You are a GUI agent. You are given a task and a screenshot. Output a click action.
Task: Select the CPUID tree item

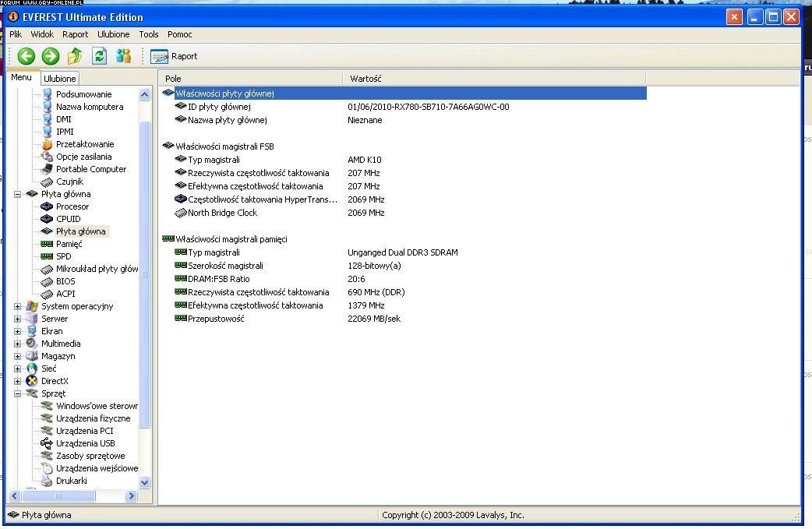(68, 218)
